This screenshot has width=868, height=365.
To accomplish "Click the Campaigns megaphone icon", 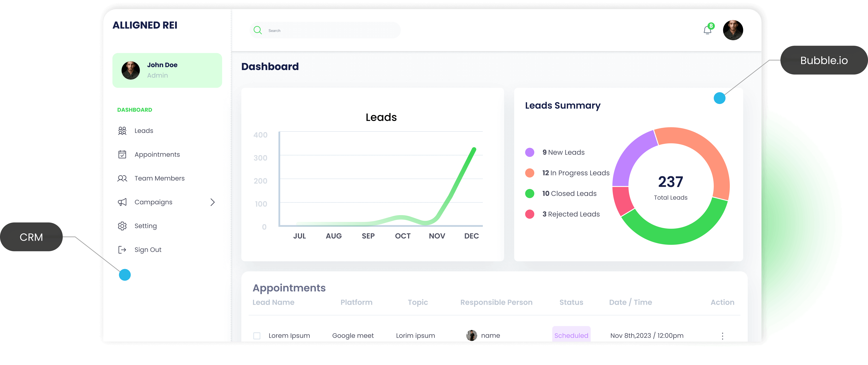I will (x=122, y=202).
